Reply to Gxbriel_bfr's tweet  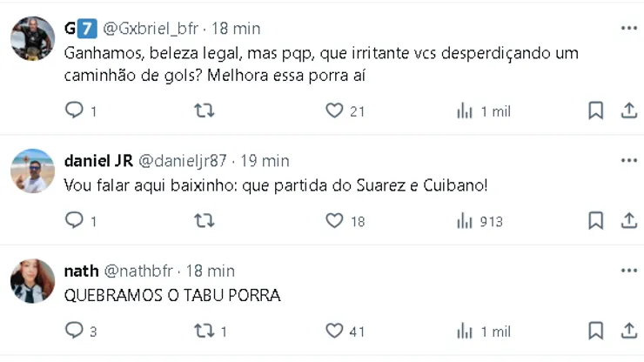coord(75,111)
